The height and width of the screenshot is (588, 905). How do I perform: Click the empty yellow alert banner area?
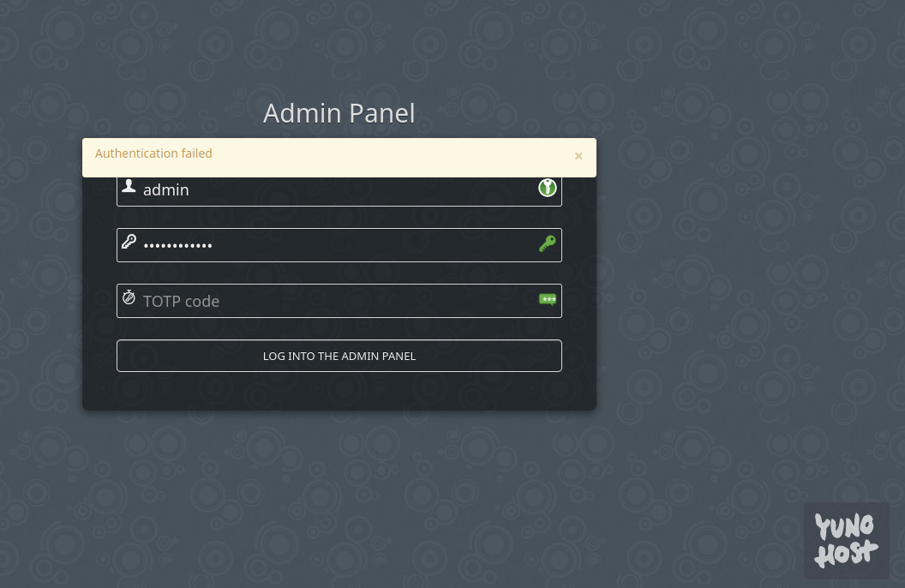tap(393, 158)
